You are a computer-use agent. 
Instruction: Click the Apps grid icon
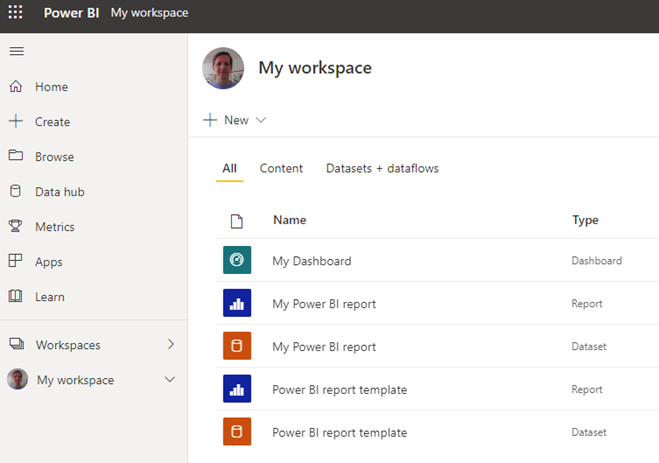pos(16,260)
